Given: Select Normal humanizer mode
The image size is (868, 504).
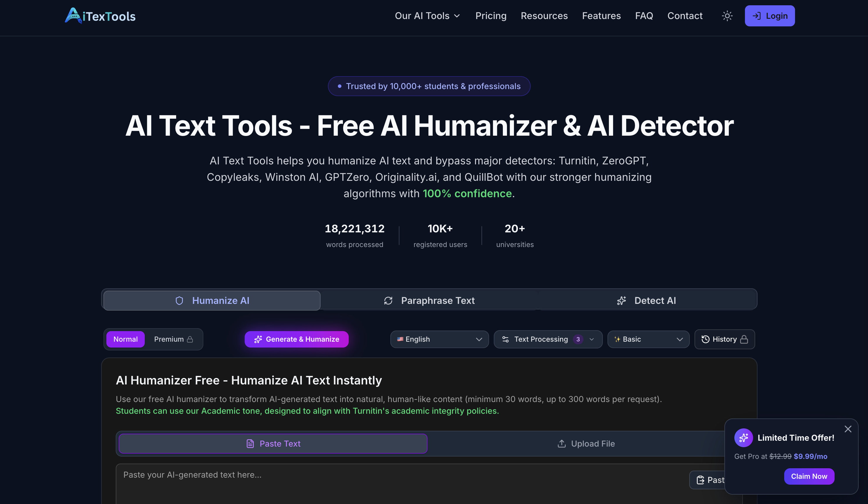Looking at the screenshot, I should (x=125, y=339).
